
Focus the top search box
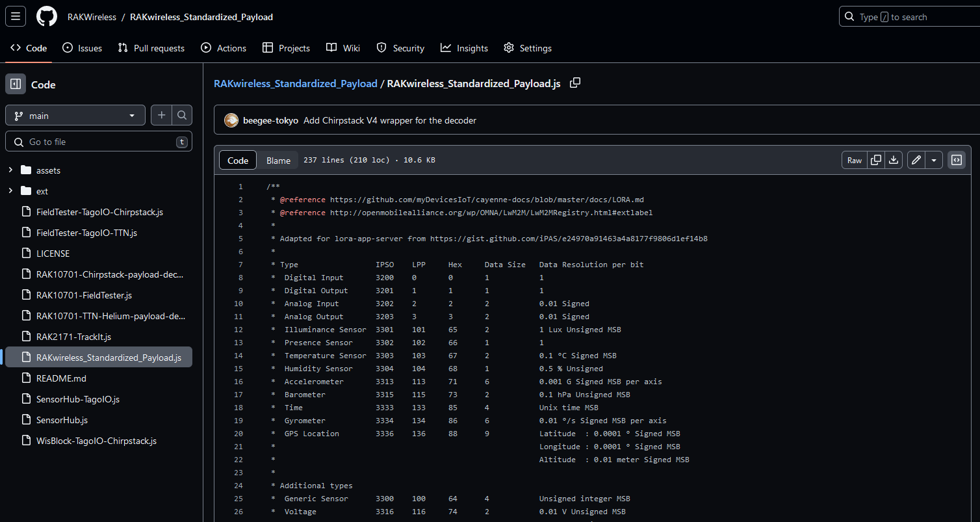[909, 17]
